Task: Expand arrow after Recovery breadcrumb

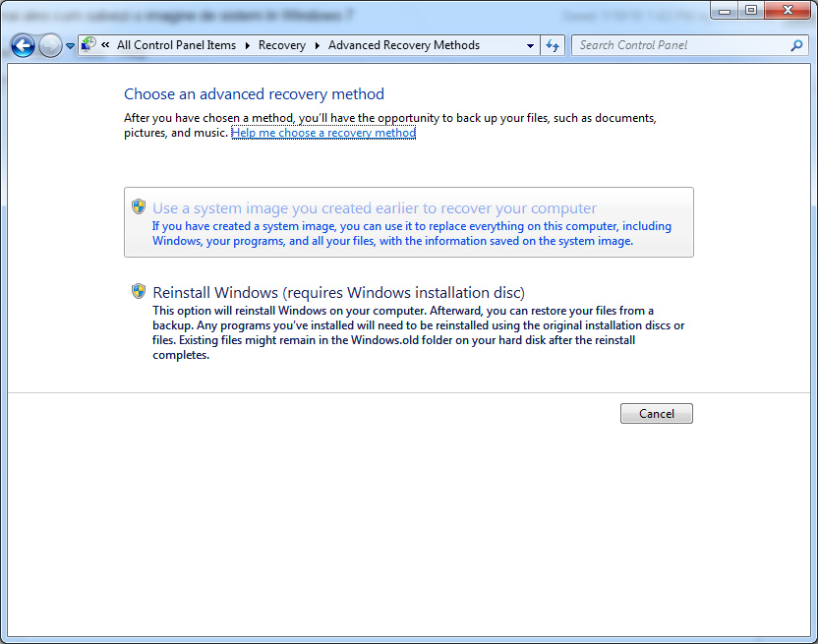Action: click(x=318, y=45)
